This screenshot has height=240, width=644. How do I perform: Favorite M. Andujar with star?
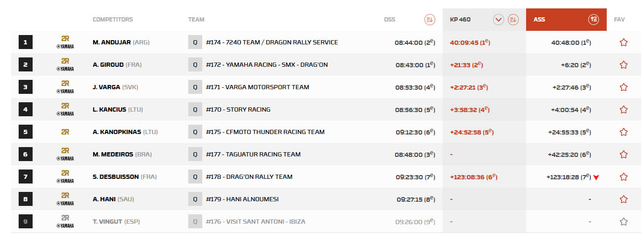pos(623,42)
